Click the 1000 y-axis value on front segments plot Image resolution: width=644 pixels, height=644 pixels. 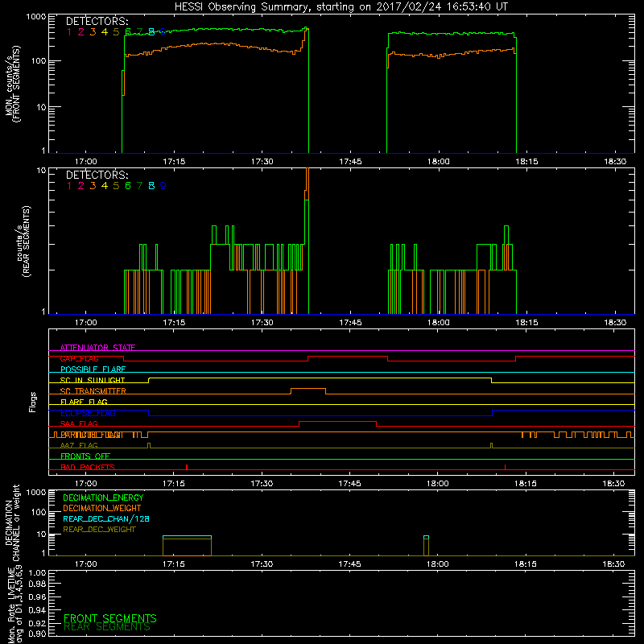click(x=35, y=17)
